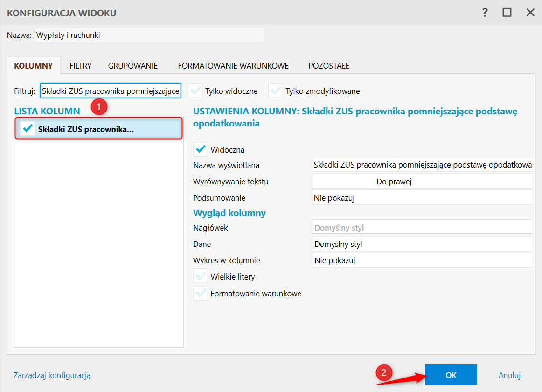
Task: Uncheck the Składki ZUS pracownika column checkbox
Action: (28, 129)
